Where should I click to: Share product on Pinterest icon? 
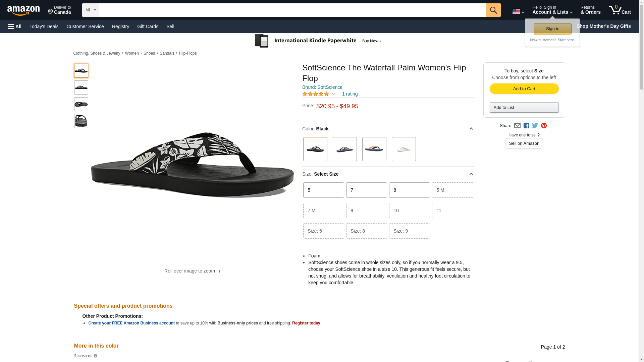544,126
